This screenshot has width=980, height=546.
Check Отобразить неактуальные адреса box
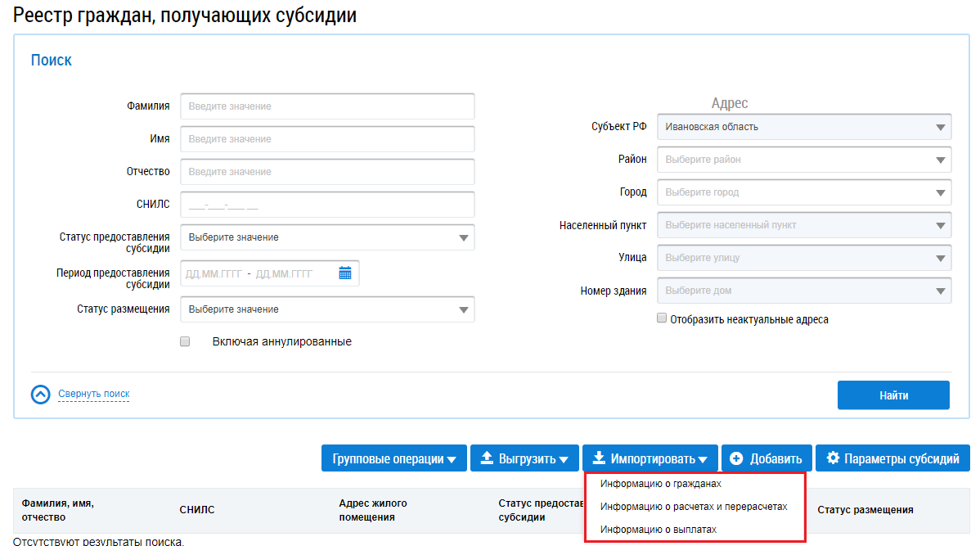pos(662,319)
